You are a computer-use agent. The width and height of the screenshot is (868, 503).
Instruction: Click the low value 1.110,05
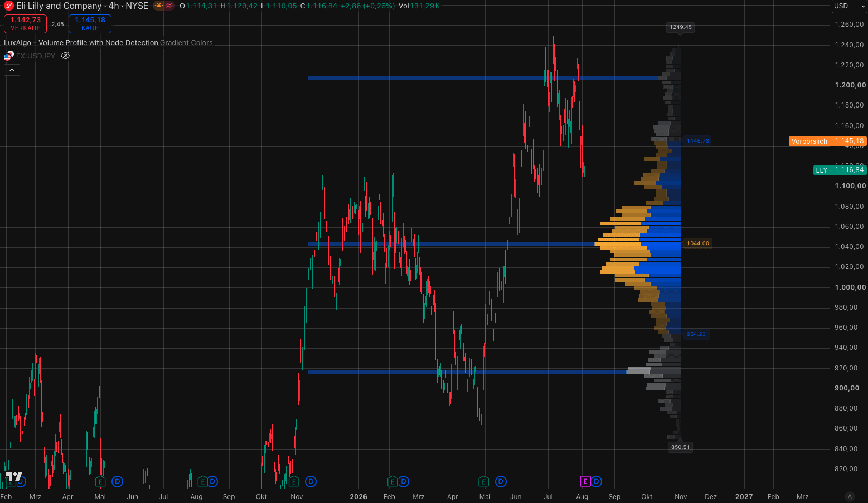coord(282,6)
